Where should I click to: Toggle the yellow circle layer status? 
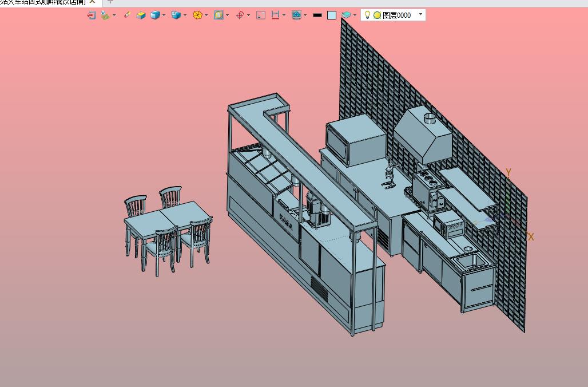coord(378,15)
